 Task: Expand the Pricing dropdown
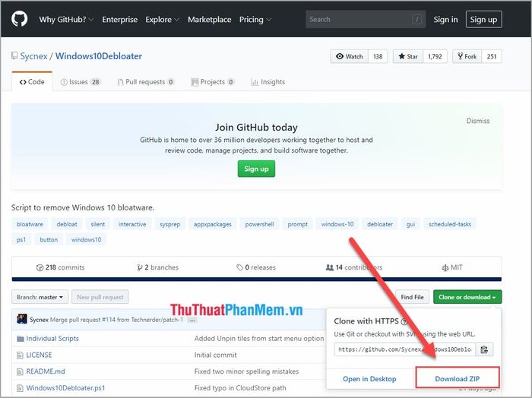click(255, 20)
